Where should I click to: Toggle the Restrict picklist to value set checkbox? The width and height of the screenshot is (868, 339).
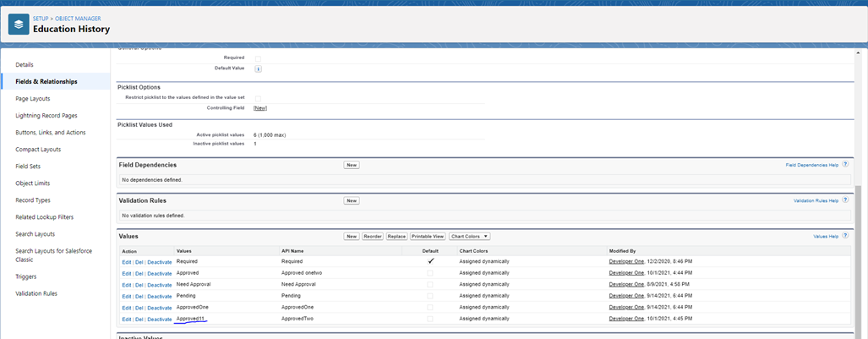(x=258, y=98)
